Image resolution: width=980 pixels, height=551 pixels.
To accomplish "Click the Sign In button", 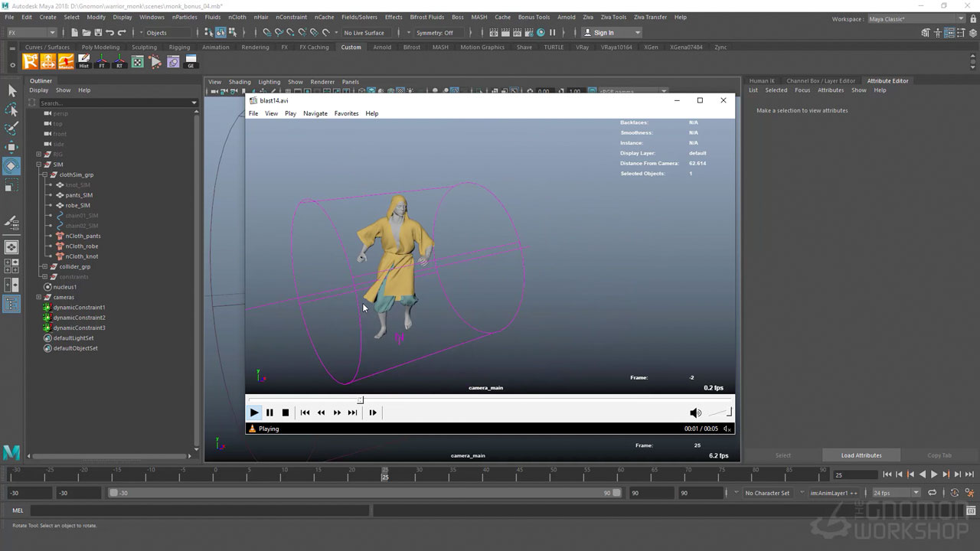I will click(604, 33).
